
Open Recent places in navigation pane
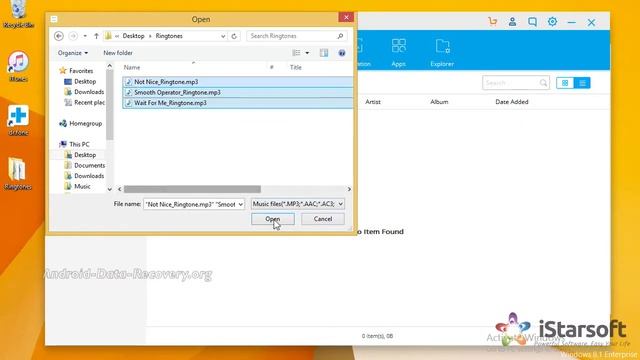pos(84,102)
